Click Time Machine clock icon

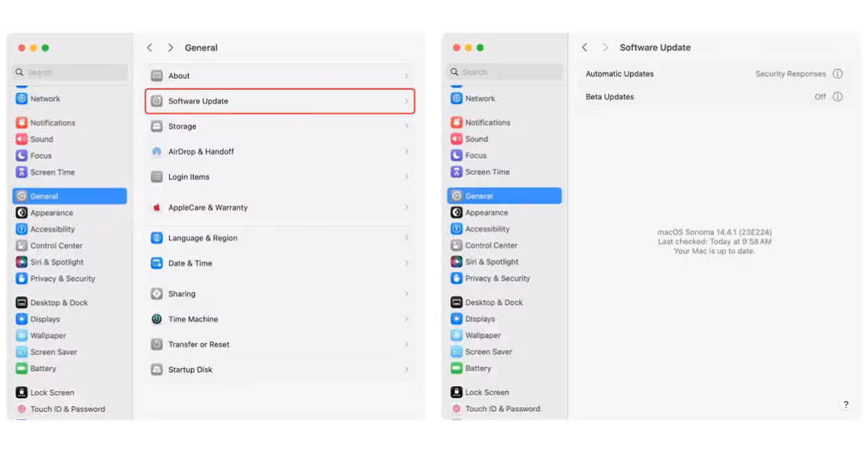pos(156,319)
